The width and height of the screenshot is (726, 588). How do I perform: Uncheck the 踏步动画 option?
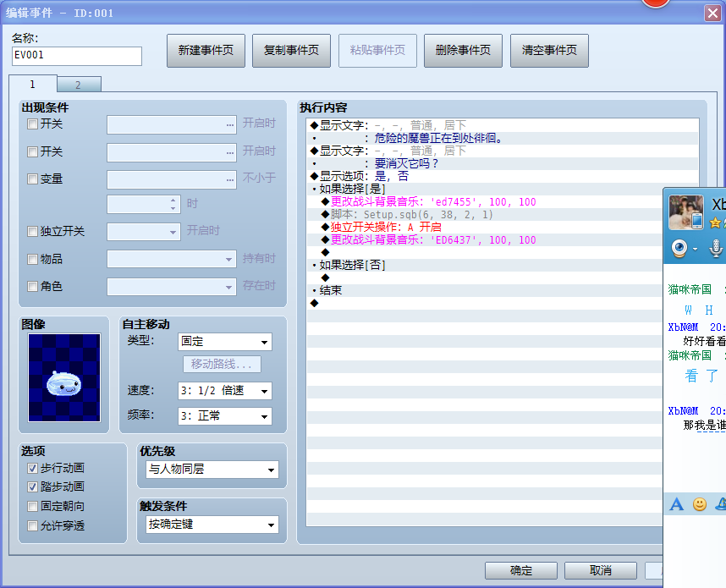pos(32,487)
